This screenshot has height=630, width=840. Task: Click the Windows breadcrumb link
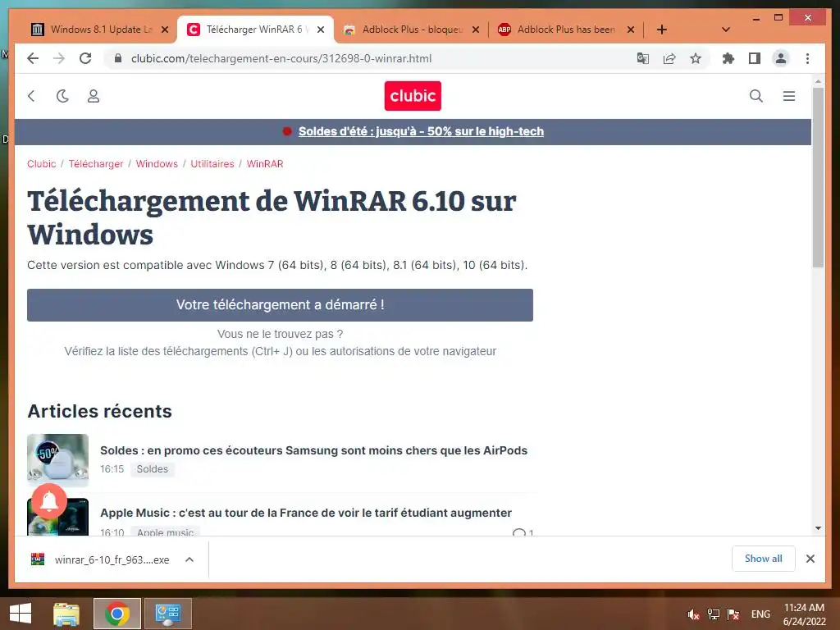click(157, 163)
